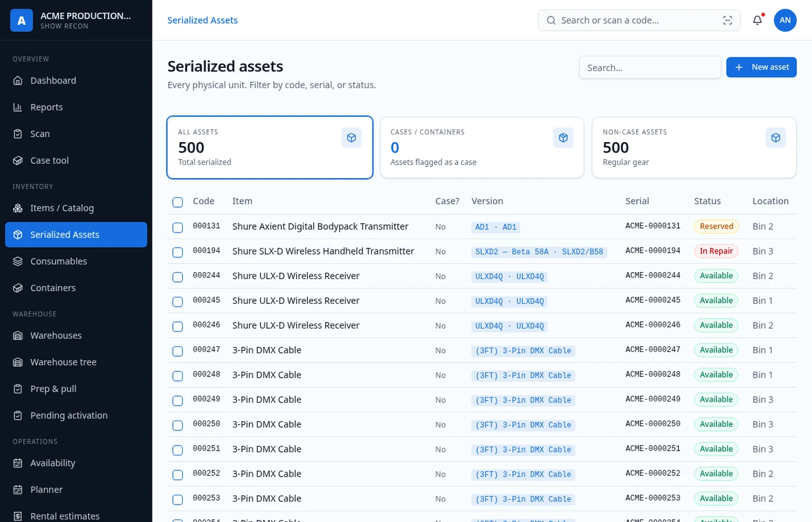Open the Serialized Assets sidebar item

coord(76,235)
